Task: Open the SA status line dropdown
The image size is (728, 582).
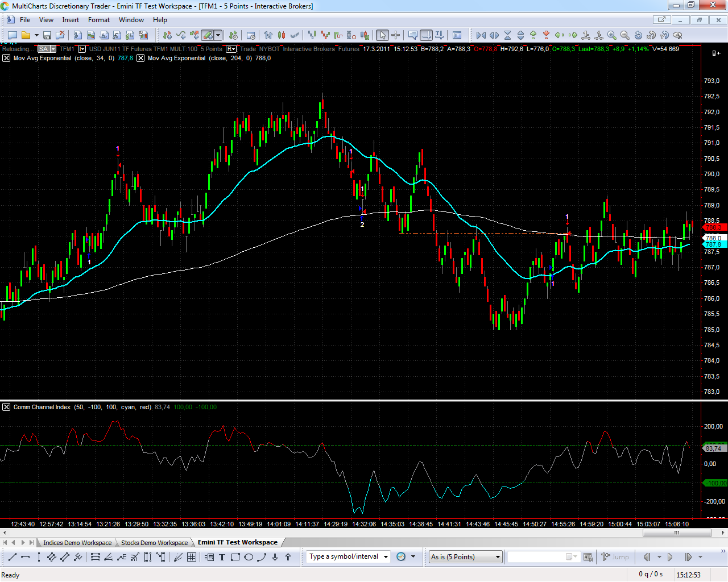Action: tap(53, 49)
